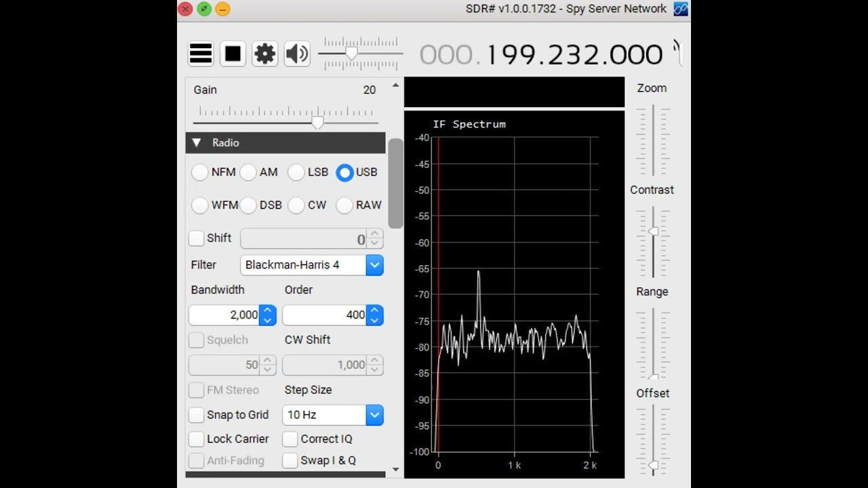Click the Bandwidth stepper arrows
The width and height of the screenshot is (868, 488).
268,315
